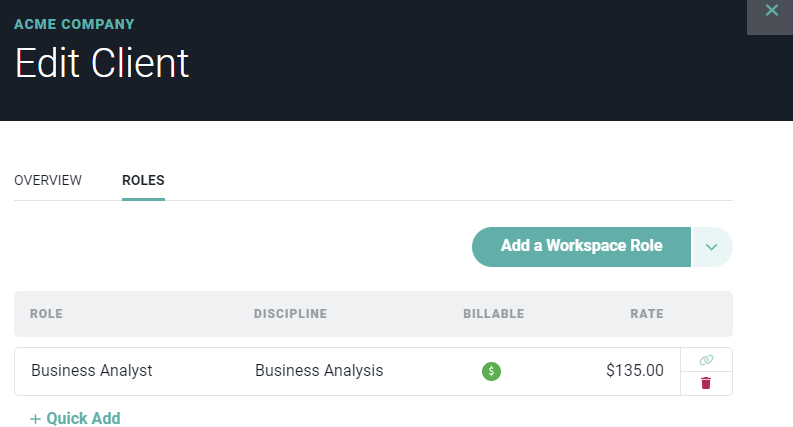Click the Business Analyst table row
Viewport: 793px width, 427px height.
click(373, 371)
